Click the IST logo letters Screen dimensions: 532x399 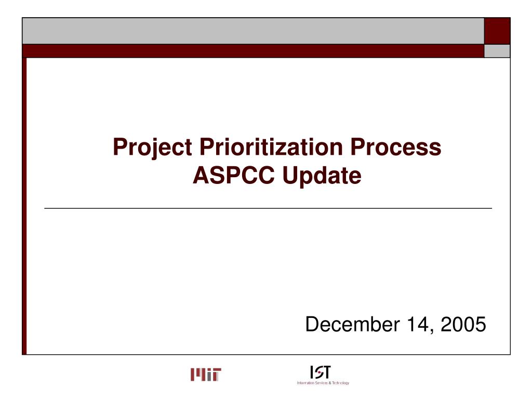point(320,373)
